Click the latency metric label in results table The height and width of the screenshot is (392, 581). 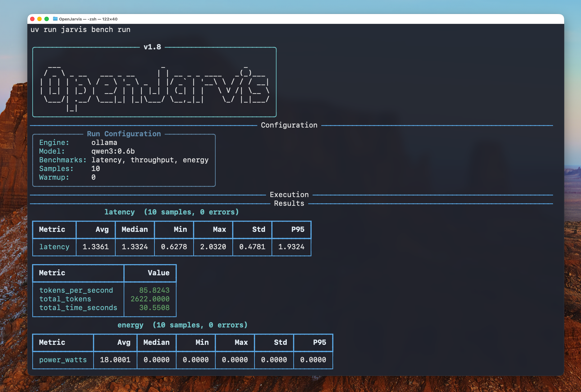pos(54,247)
